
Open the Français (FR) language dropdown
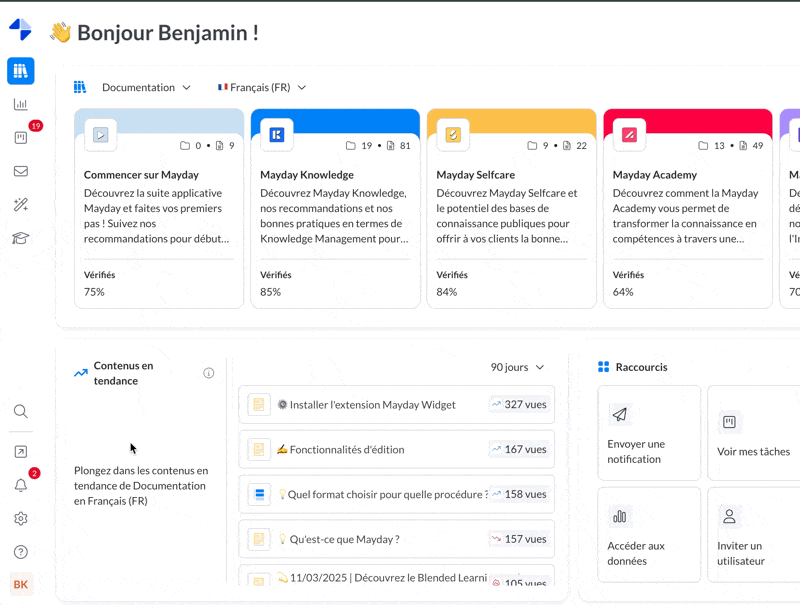262,88
